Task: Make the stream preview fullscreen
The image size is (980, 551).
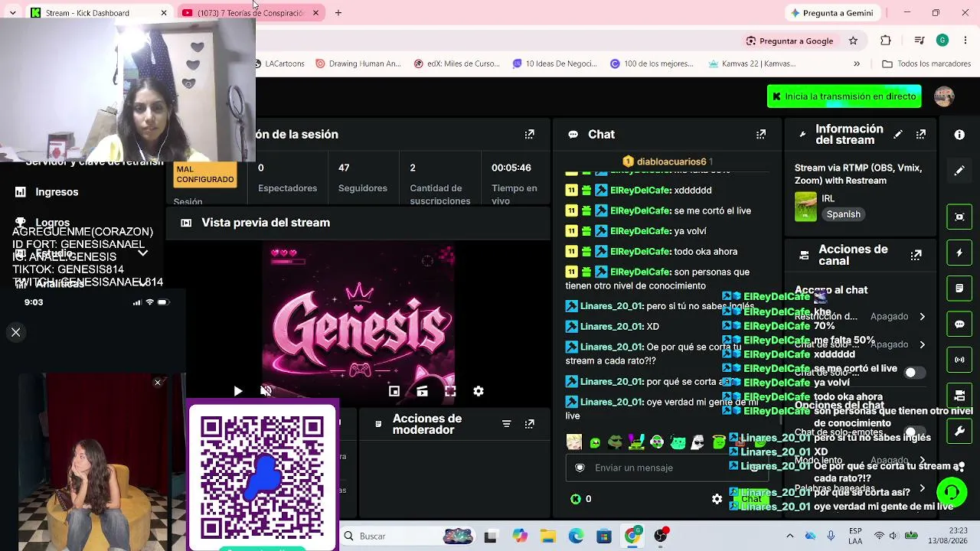Action: (x=450, y=391)
